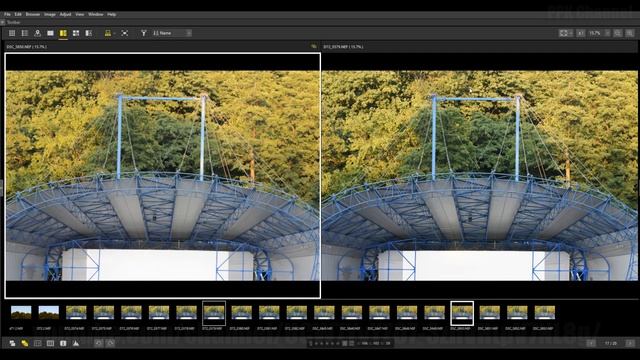
Task: Click the 15.7% zoom value field
Action: (x=595, y=33)
